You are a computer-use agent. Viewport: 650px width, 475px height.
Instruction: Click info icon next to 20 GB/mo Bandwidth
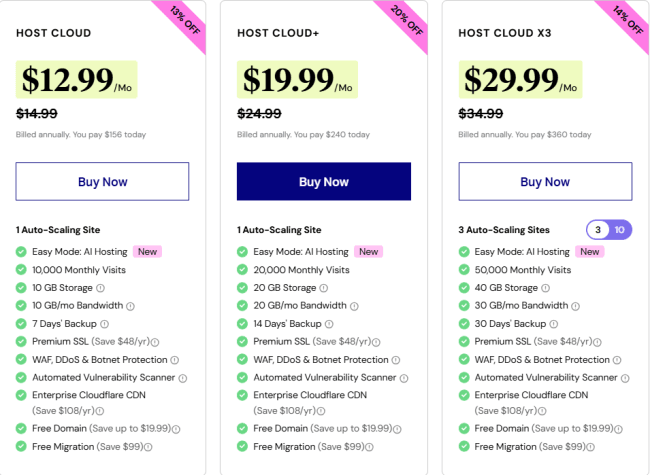coord(351,306)
